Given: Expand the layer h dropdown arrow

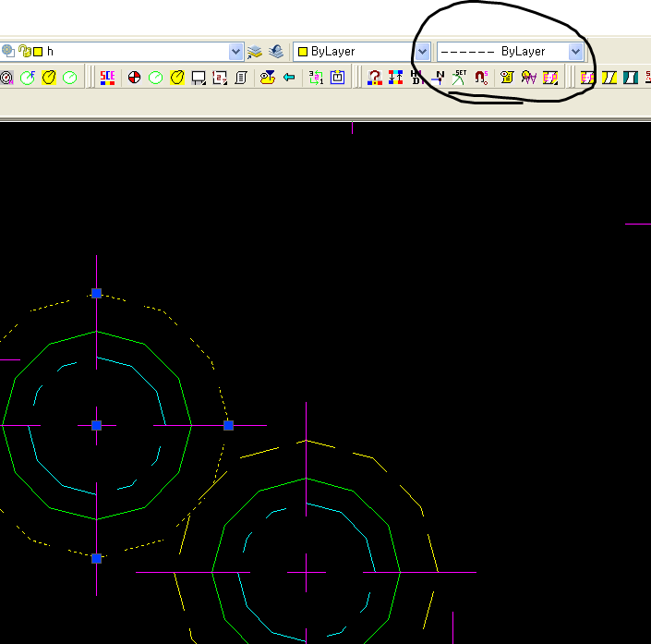Looking at the screenshot, I should (x=235, y=52).
